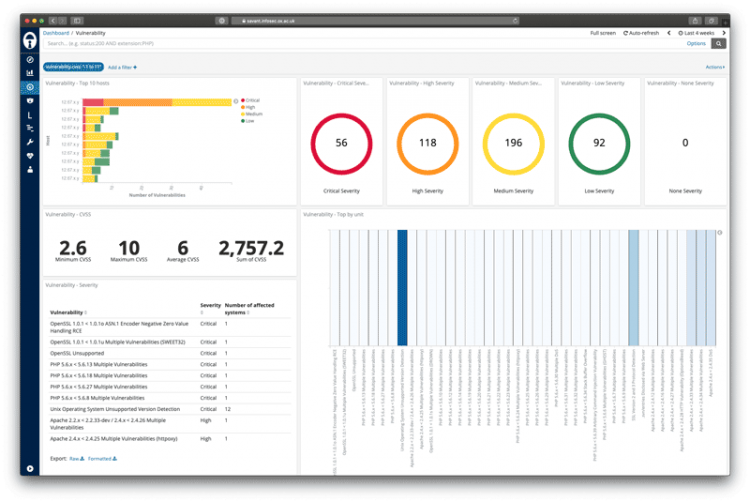Click the red Critical segment of top host bar
750x502 pixels.
point(93,102)
